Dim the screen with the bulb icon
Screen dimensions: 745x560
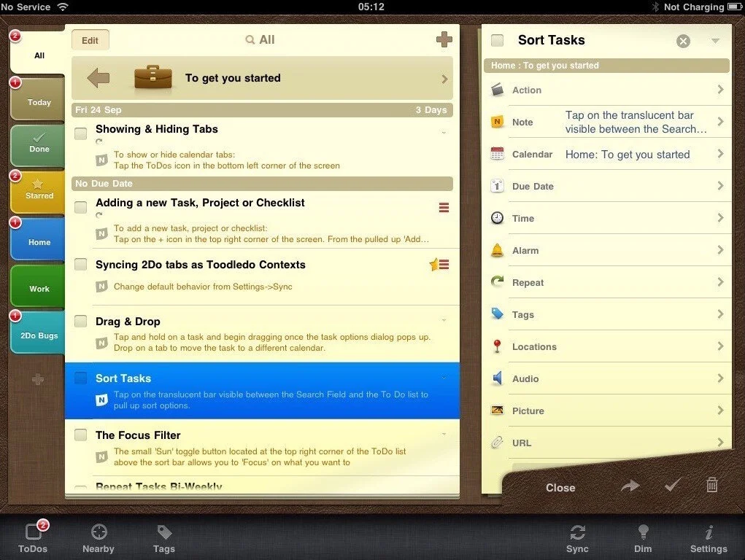[643, 538]
